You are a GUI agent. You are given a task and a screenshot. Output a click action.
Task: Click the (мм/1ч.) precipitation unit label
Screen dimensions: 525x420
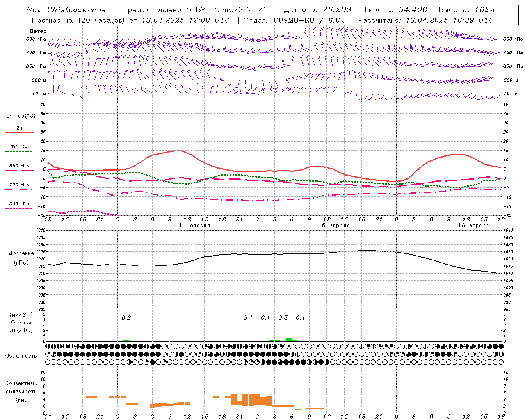(21, 330)
